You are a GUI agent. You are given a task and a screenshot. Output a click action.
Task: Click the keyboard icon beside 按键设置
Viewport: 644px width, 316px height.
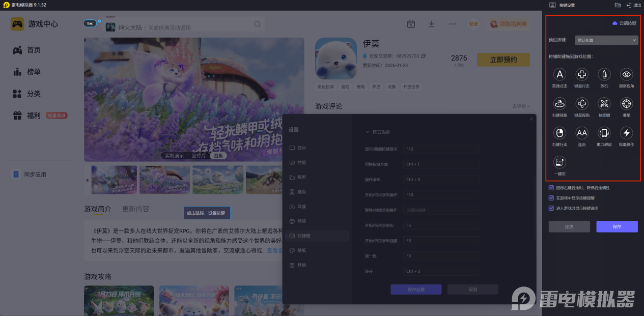552,5
